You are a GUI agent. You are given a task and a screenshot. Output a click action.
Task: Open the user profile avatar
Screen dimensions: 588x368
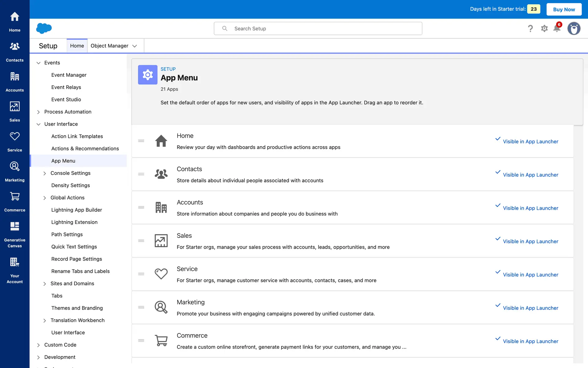tap(574, 29)
